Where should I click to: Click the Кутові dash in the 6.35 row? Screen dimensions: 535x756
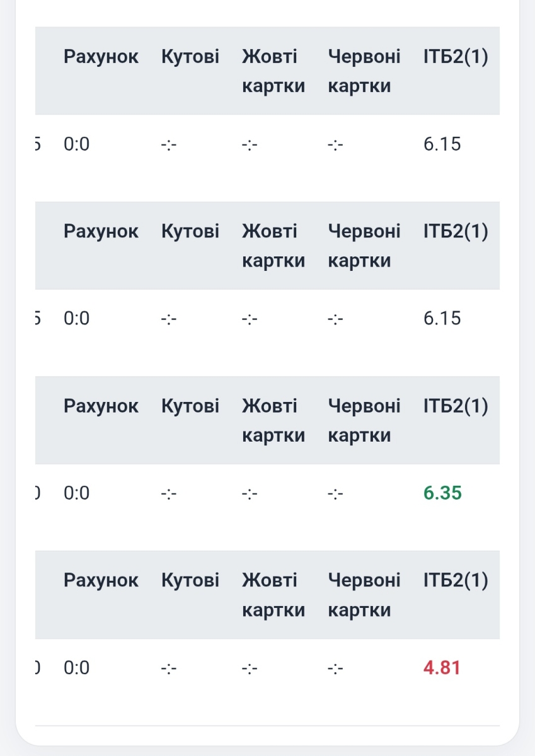(x=169, y=493)
